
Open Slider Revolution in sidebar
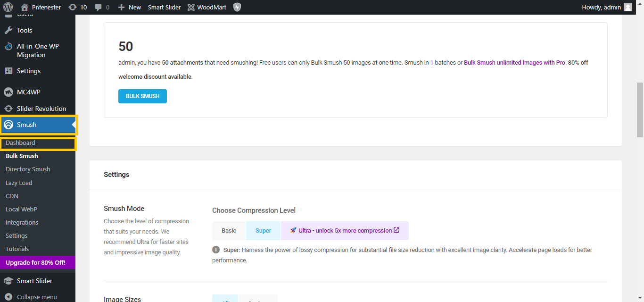click(x=41, y=109)
